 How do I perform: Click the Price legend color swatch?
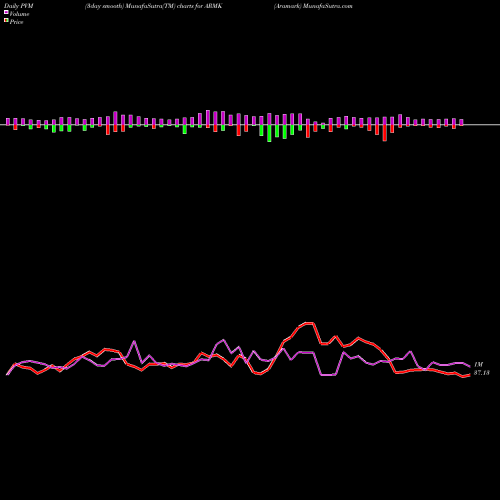click(6, 21)
